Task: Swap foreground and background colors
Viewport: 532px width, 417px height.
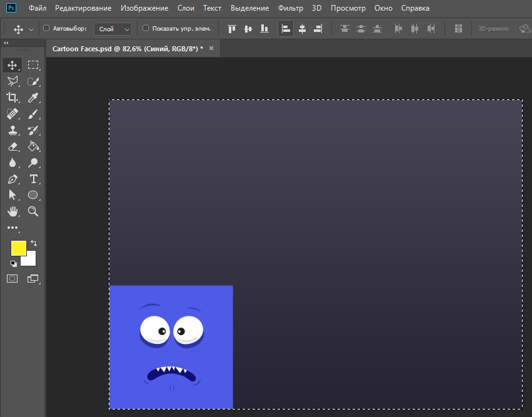Action: (x=34, y=243)
